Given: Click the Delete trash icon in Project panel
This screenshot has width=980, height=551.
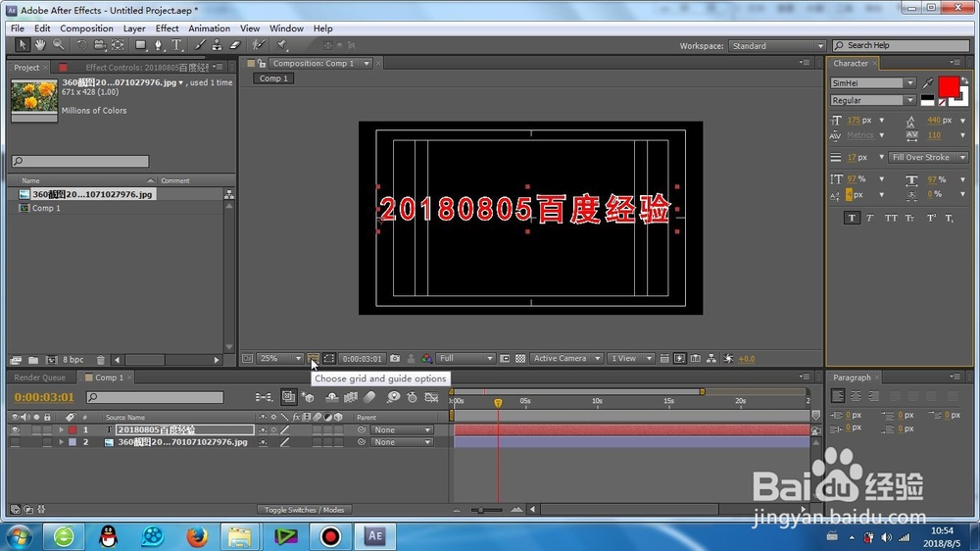Looking at the screenshot, I should click(101, 360).
